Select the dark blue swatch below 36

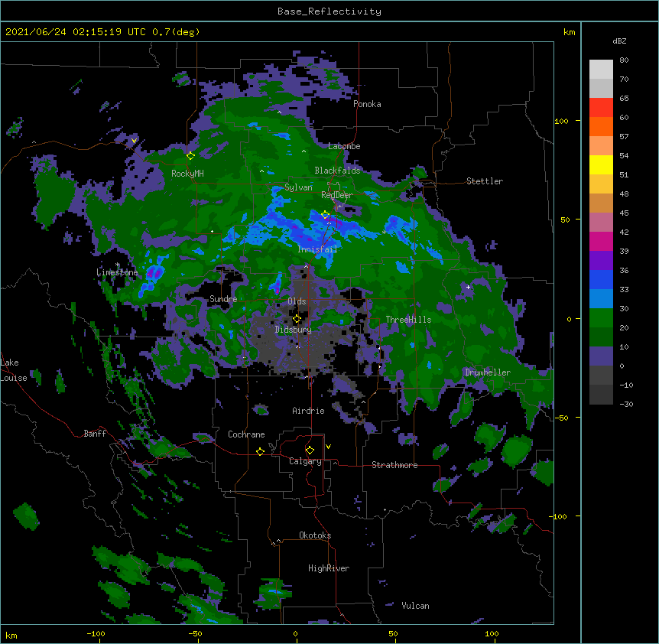(x=601, y=279)
